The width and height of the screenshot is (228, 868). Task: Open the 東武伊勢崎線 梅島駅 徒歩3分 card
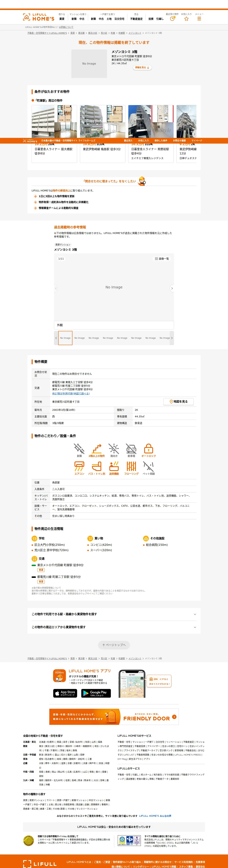coord(103,134)
